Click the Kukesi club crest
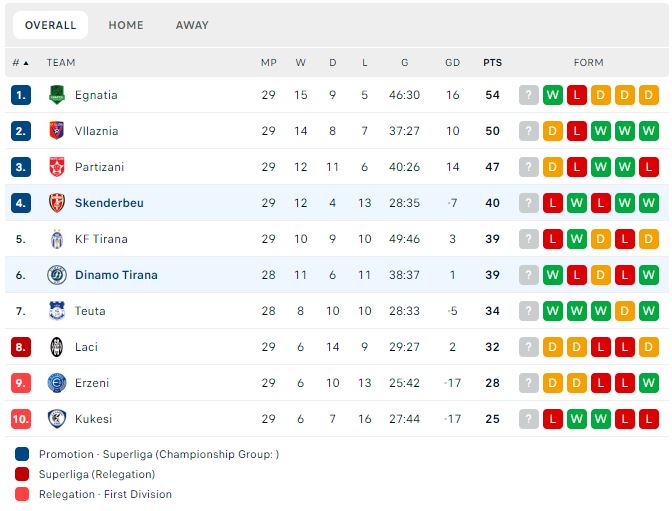Viewport: 672px width, 511px height. pyautogui.click(x=57, y=419)
